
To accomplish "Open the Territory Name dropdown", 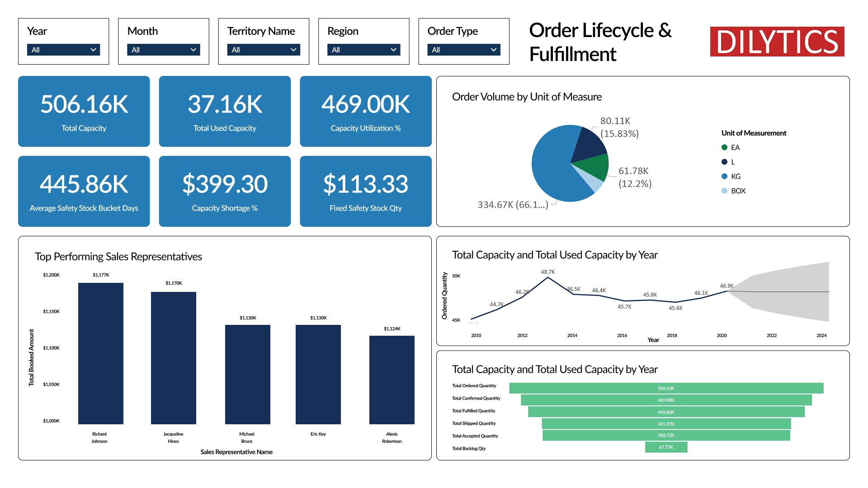I will [264, 50].
